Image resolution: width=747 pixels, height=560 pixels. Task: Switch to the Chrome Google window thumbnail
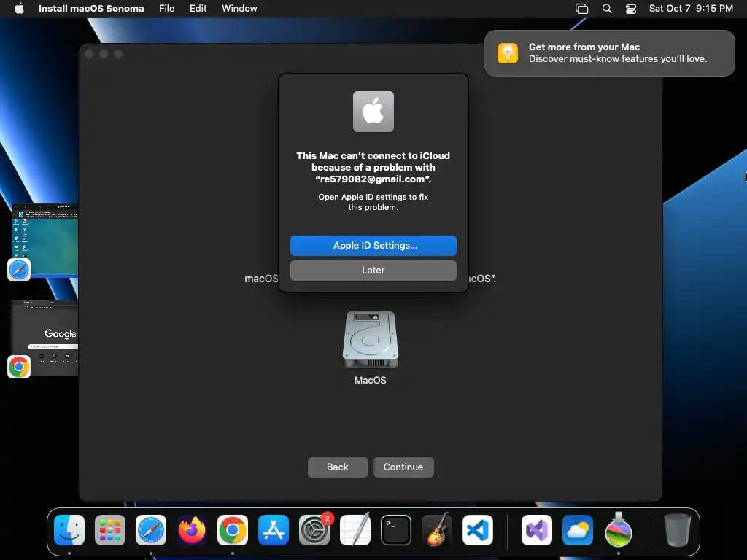tap(44, 338)
